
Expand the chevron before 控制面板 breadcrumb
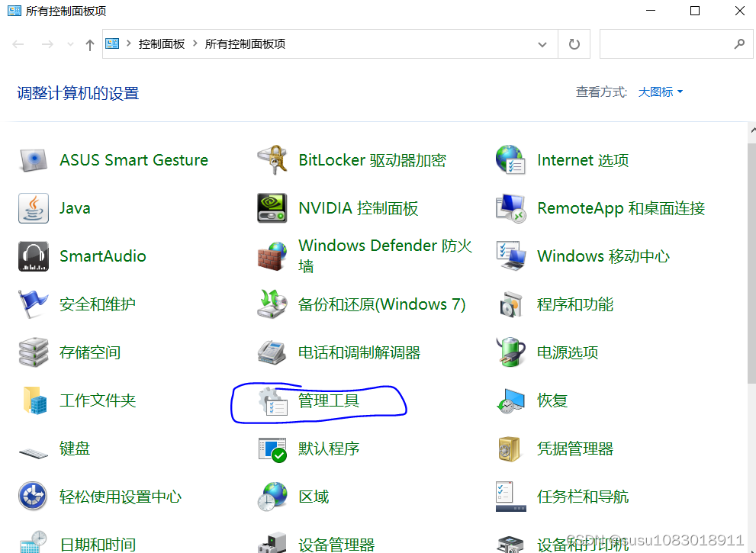pos(129,43)
